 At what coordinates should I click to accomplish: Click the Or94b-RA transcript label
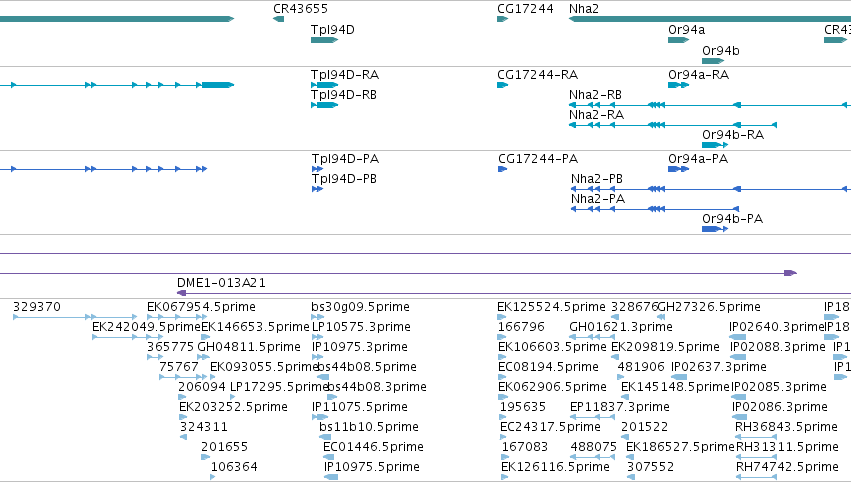click(733, 135)
